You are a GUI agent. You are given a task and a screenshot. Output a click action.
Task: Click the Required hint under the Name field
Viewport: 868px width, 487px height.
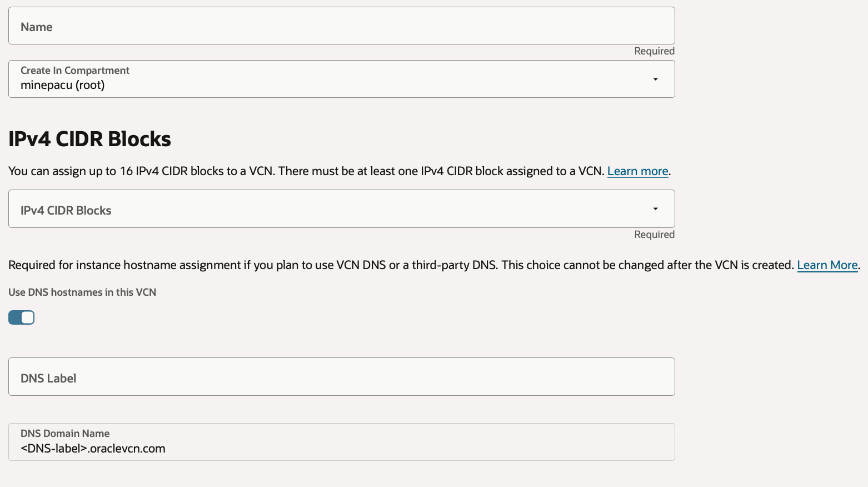tap(654, 51)
